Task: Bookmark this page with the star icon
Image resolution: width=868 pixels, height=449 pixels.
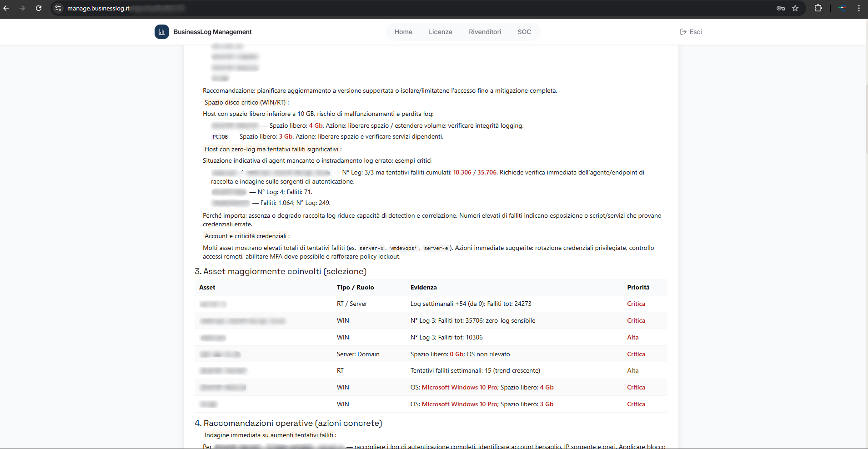Action: 795,8
